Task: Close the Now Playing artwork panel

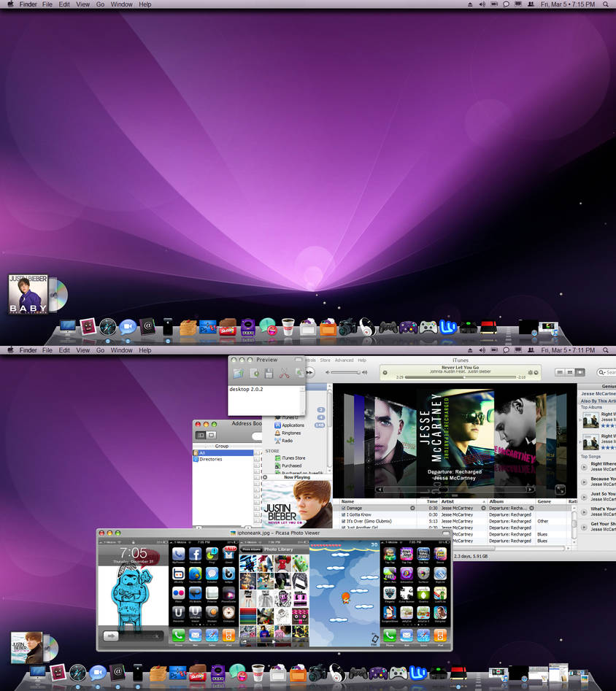Action: coord(265,477)
